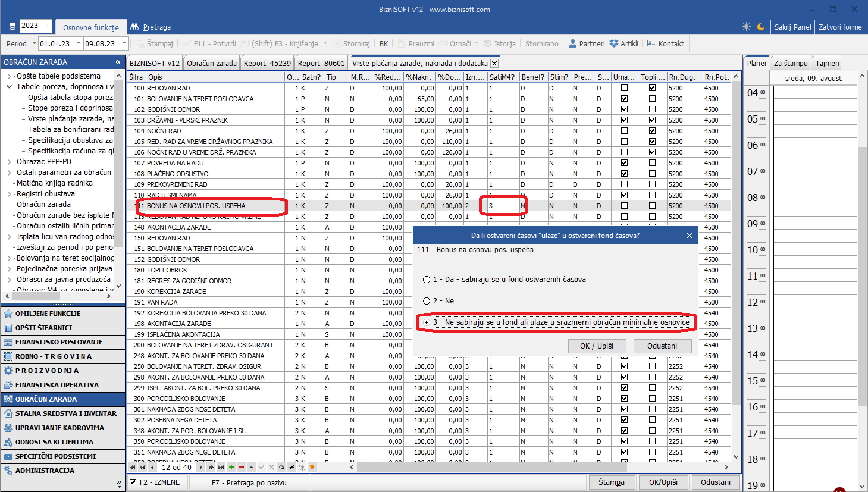Switch to the Obračun zarada tab
Viewport: 868px width, 492px height.
[x=211, y=63]
